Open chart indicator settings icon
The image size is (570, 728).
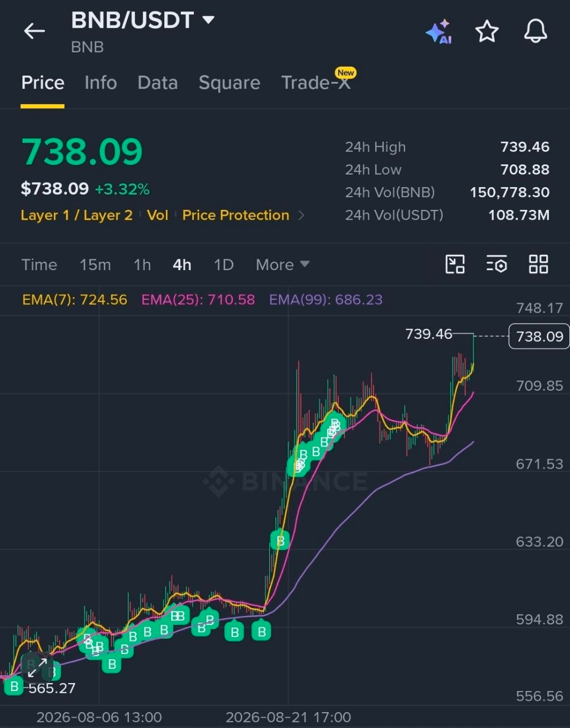497,264
